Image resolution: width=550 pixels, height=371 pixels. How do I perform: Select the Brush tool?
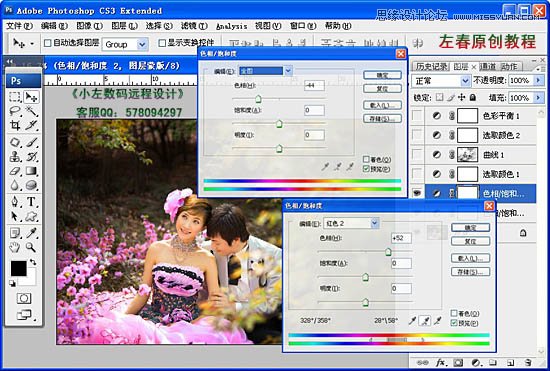(x=31, y=142)
